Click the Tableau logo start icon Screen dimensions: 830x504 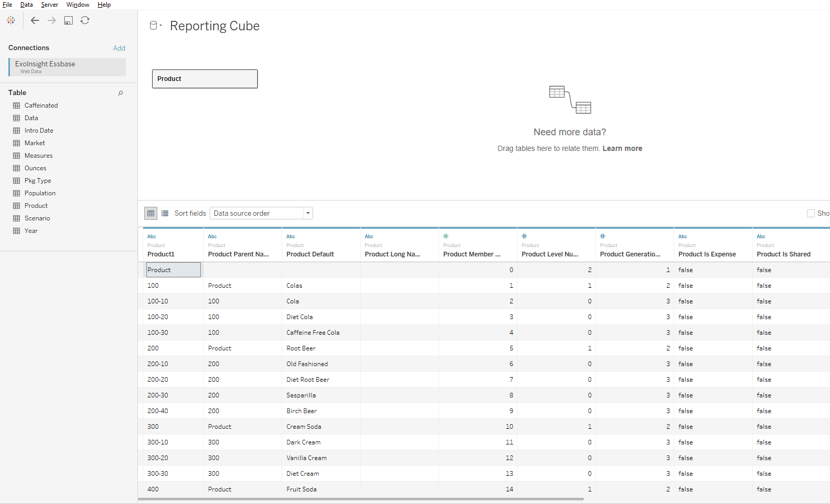click(x=11, y=20)
